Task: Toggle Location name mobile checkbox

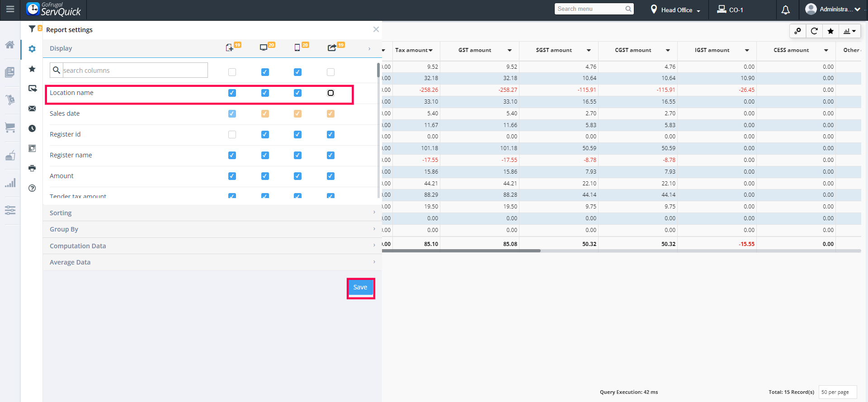Action: tap(297, 93)
